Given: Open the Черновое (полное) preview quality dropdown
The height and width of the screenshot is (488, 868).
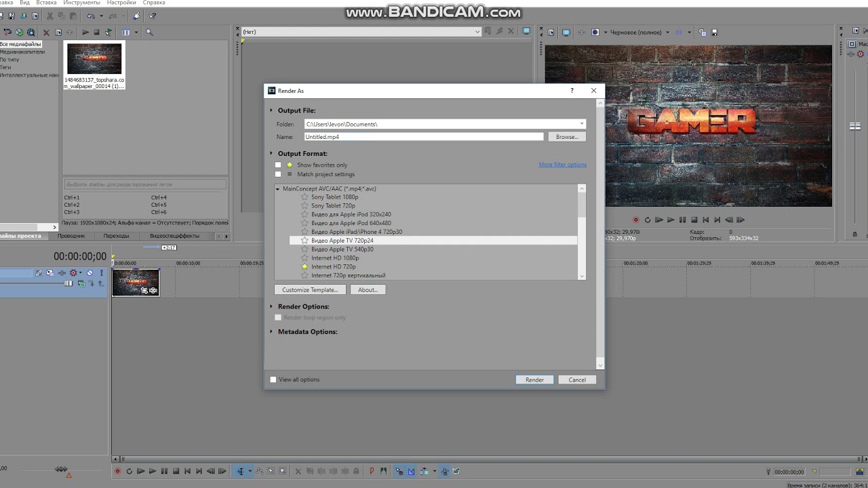Looking at the screenshot, I should (x=667, y=32).
